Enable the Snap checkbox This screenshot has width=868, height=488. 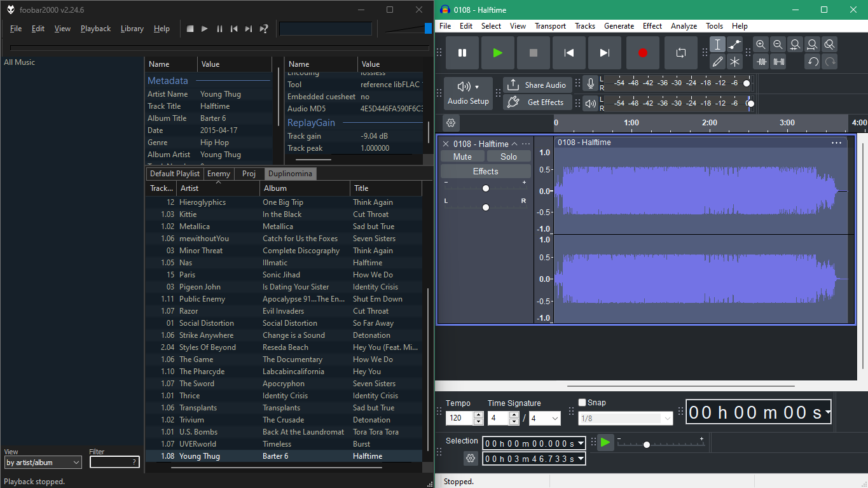582,402
